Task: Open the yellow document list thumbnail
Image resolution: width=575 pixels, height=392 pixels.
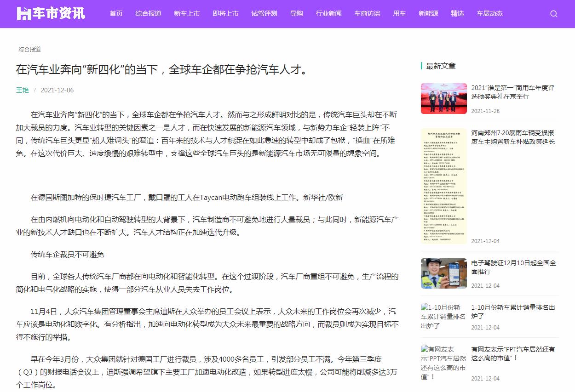Action: 443,186
